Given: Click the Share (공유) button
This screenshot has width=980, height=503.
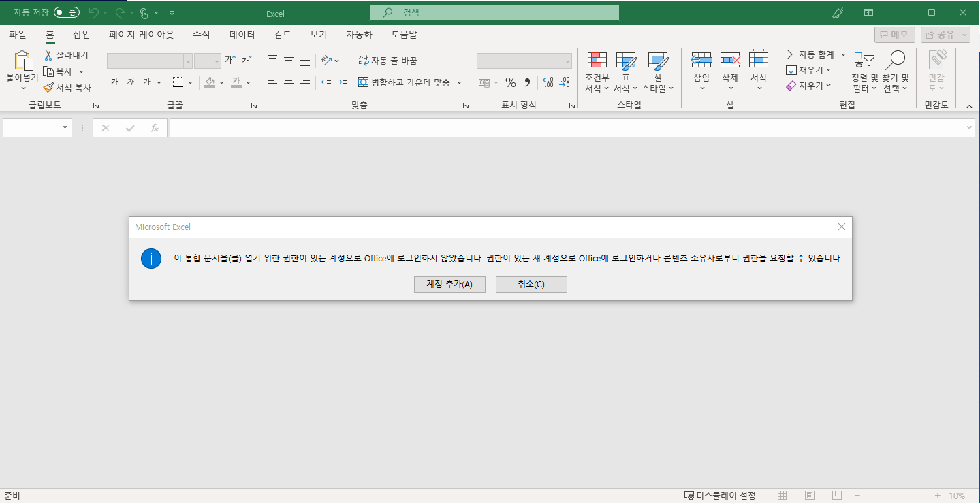Looking at the screenshot, I should [x=945, y=35].
